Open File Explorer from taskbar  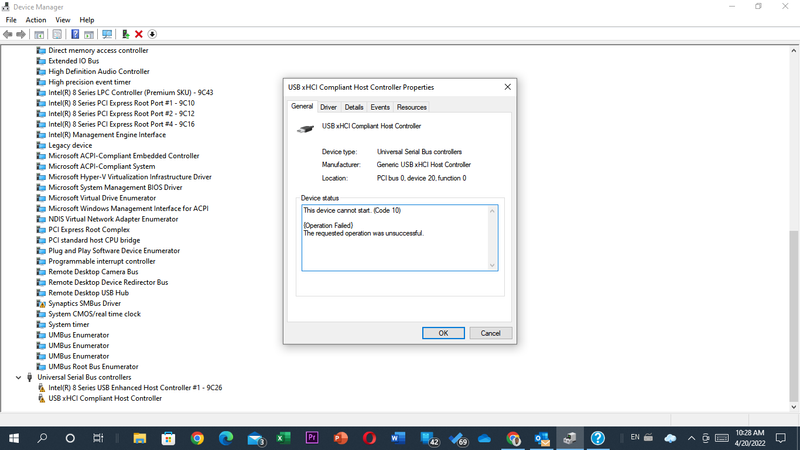pyautogui.click(x=139, y=438)
